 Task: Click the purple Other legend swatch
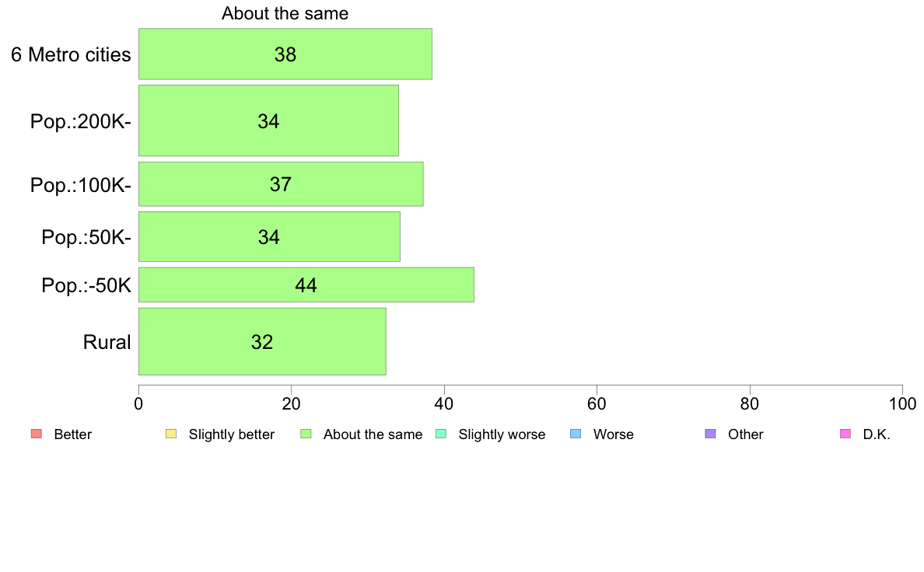point(711,434)
